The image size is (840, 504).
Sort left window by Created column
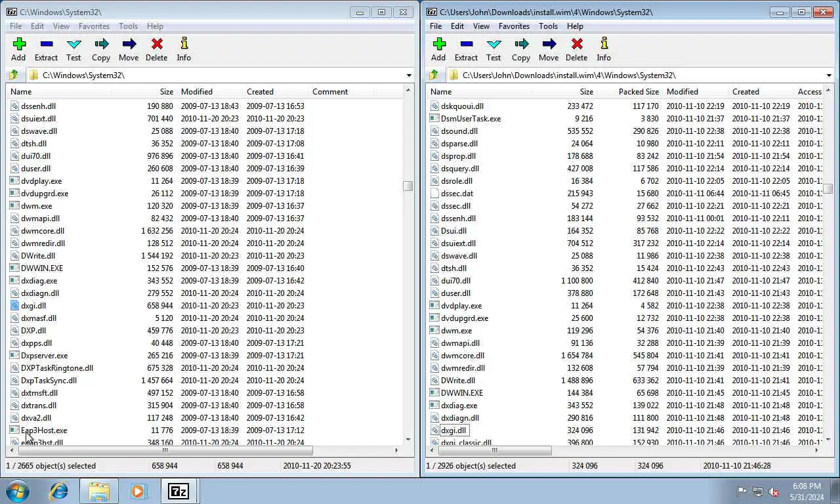tap(276, 92)
